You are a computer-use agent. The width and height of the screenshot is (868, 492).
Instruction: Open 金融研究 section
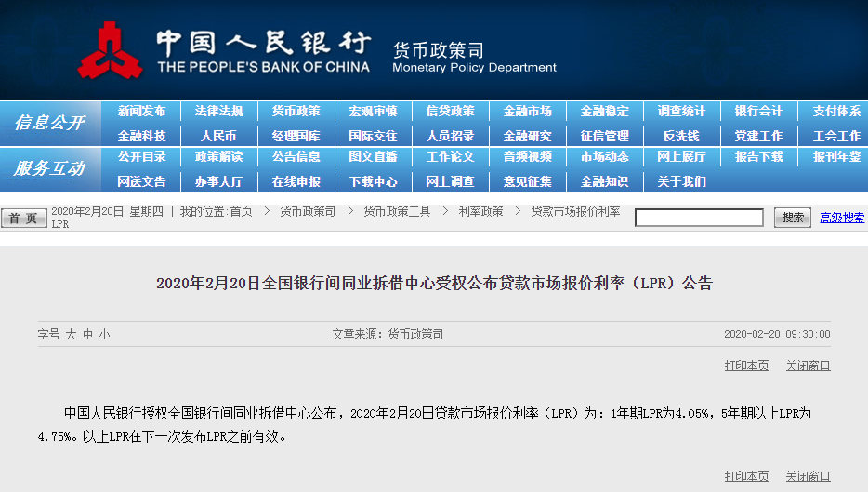(x=528, y=136)
